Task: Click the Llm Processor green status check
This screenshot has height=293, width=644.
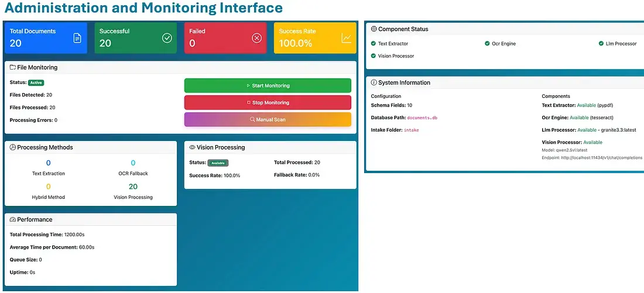Action: 601,43
